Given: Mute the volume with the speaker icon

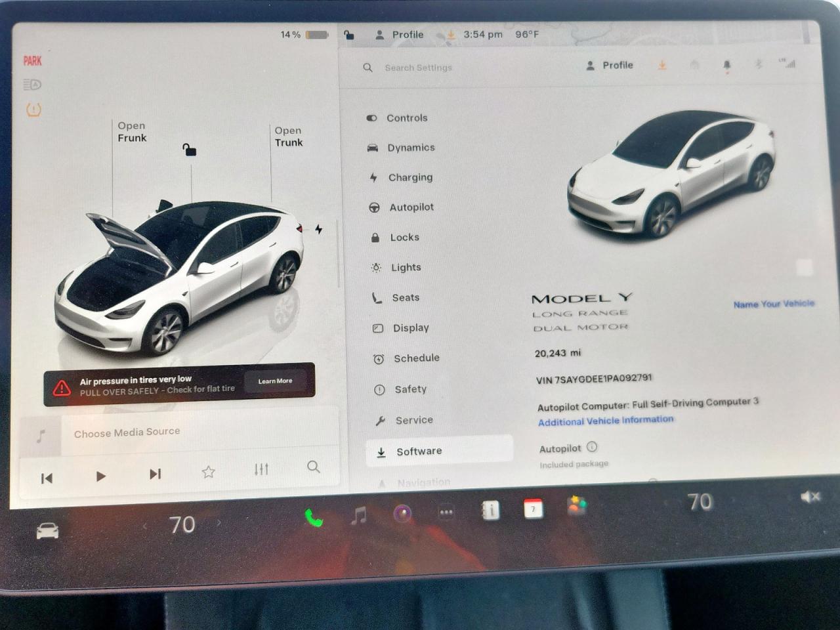Looking at the screenshot, I should click(810, 496).
